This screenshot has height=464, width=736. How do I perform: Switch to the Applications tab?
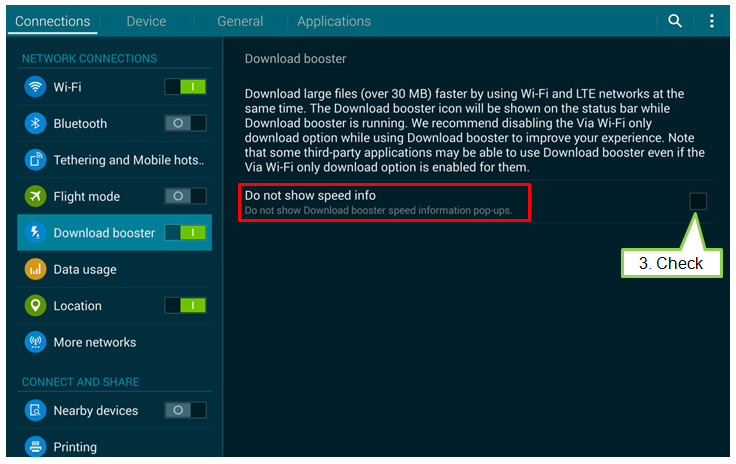334,21
